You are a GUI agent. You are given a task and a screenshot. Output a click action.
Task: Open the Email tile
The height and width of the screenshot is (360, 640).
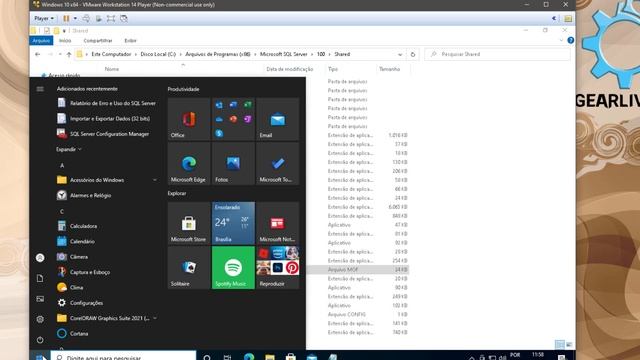coord(278,119)
